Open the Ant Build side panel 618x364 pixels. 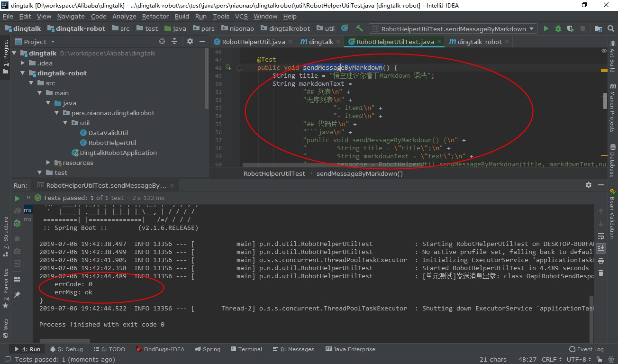[612, 57]
